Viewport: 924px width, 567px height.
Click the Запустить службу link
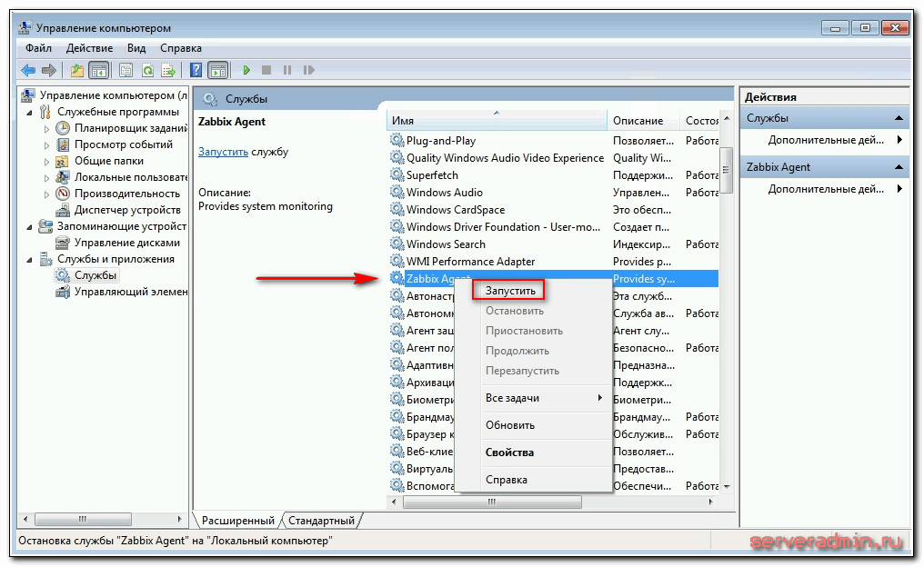pyautogui.click(x=223, y=152)
